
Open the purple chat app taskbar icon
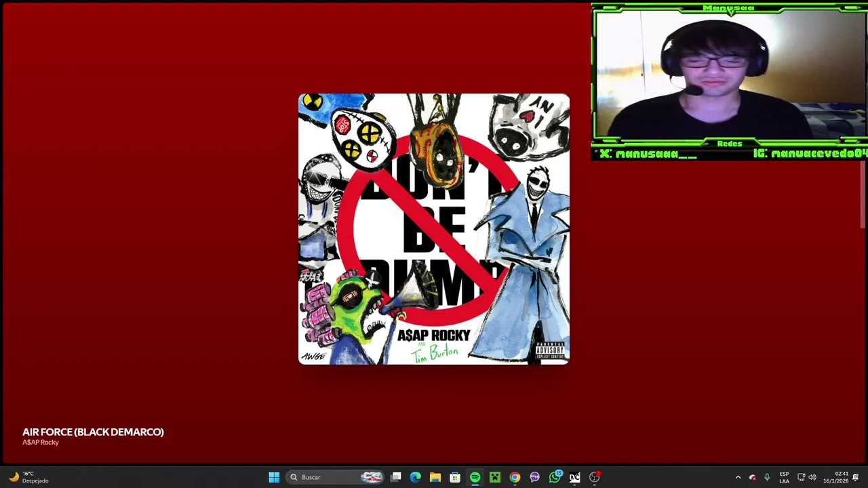pos(534,477)
